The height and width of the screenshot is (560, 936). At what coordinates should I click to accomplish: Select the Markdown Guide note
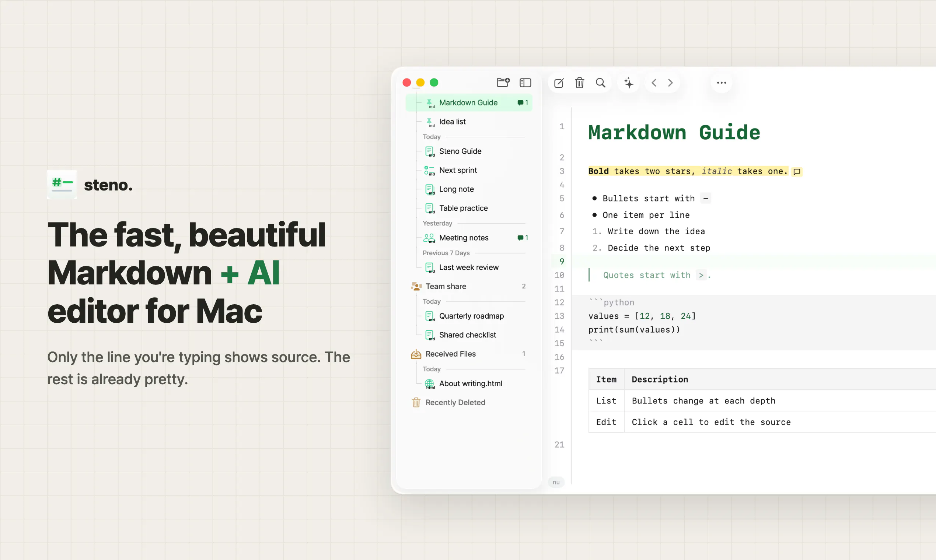point(469,103)
